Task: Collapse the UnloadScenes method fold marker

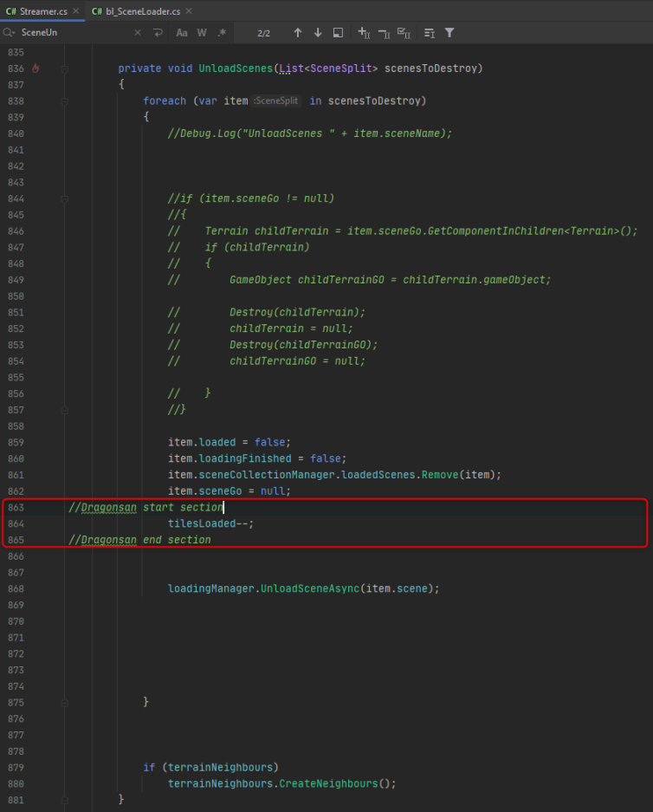Action: click(x=65, y=68)
